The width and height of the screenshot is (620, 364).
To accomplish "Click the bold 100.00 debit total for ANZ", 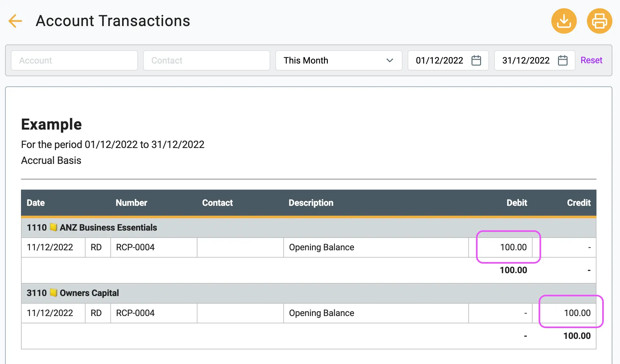I will (513, 270).
